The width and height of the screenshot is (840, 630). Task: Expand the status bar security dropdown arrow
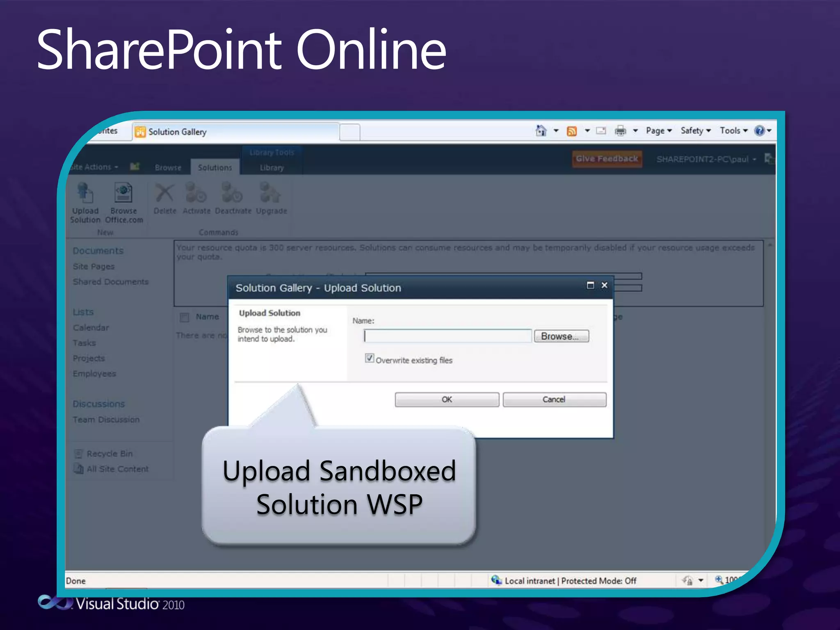tap(701, 580)
